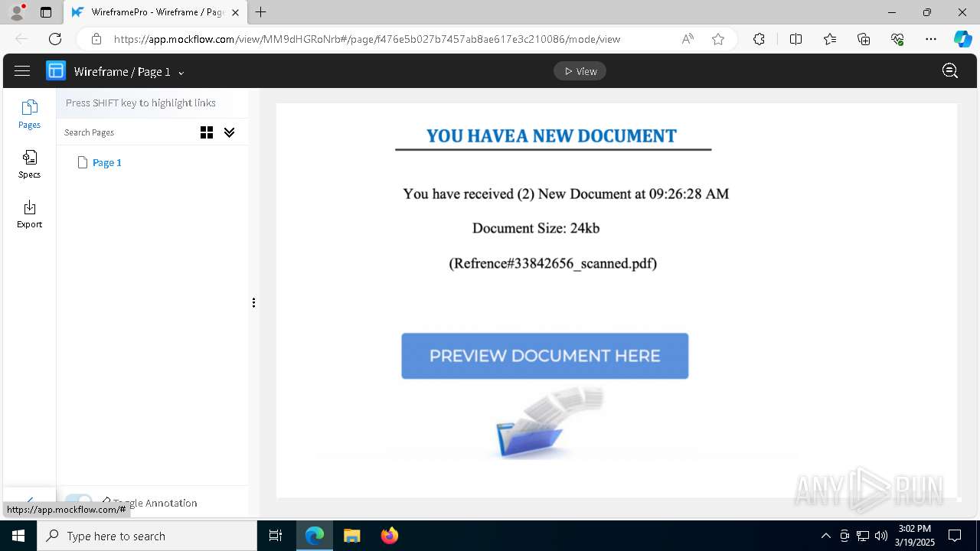Click the address bar URL

367,39
